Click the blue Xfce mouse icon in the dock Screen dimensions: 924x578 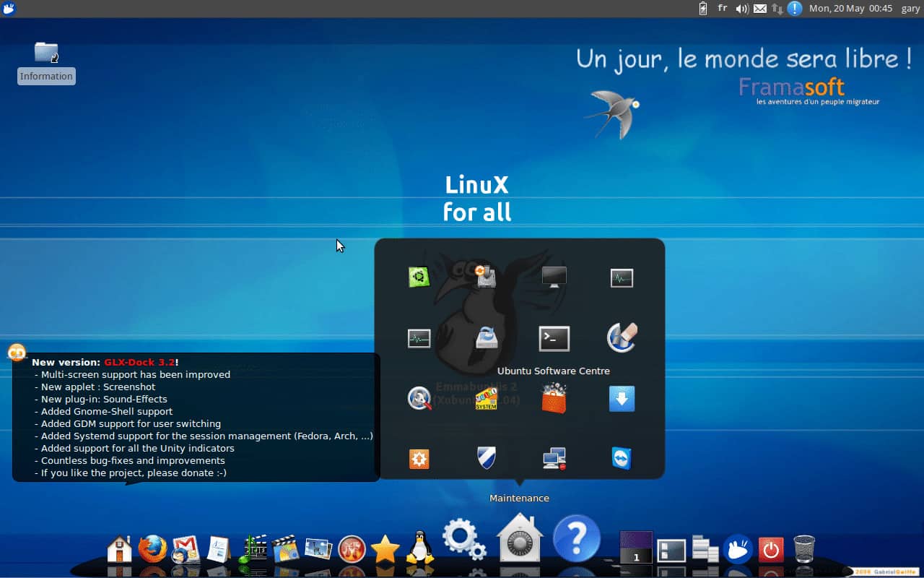[x=738, y=549]
